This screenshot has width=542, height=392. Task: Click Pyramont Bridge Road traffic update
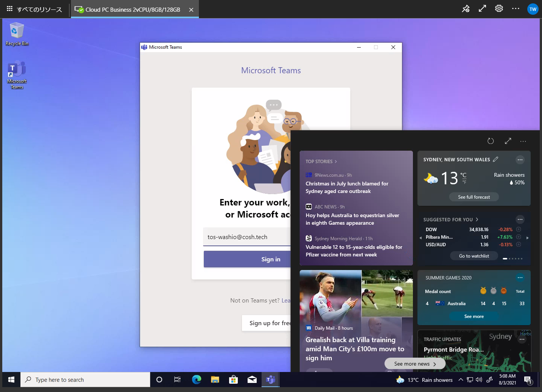pyautogui.click(x=454, y=349)
